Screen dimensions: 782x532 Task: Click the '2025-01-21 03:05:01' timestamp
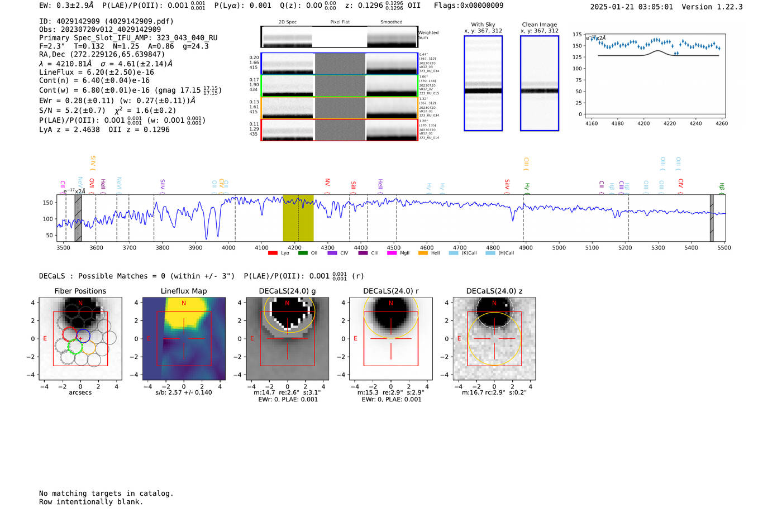click(631, 7)
